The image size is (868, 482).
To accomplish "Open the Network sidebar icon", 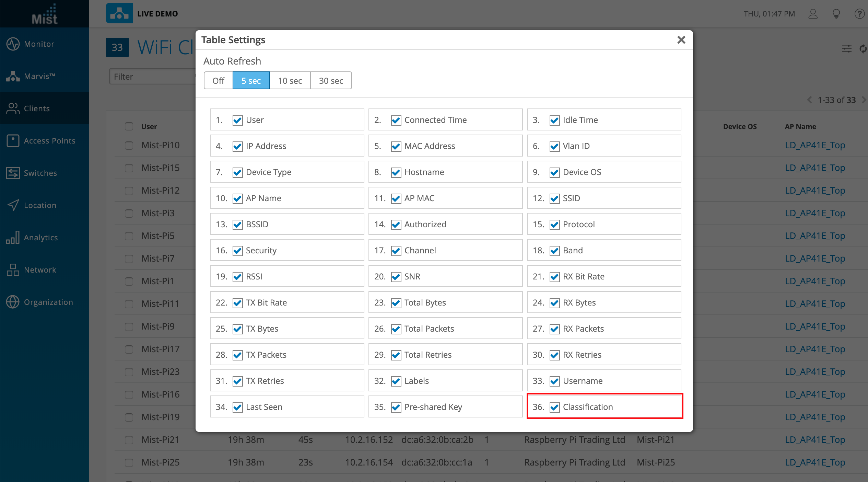I will pyautogui.click(x=13, y=270).
